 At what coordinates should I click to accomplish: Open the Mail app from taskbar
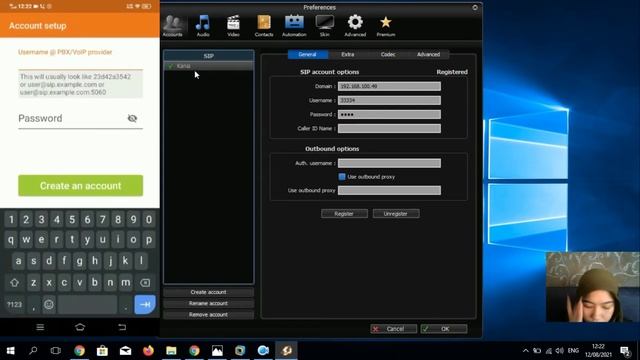tap(125, 351)
